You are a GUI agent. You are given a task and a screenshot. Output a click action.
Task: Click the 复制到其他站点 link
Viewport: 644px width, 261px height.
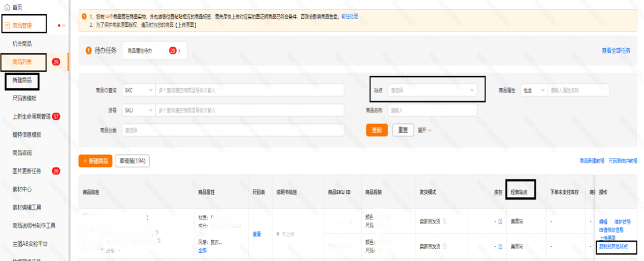click(x=613, y=246)
